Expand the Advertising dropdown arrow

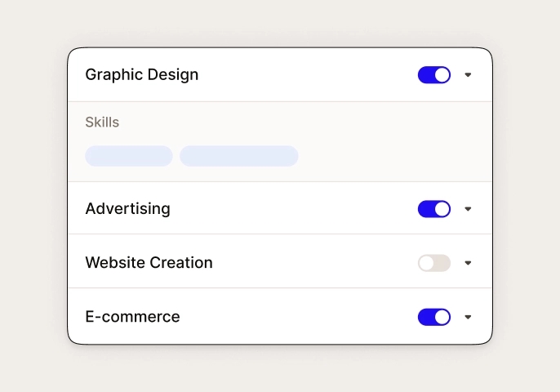pyautogui.click(x=468, y=209)
